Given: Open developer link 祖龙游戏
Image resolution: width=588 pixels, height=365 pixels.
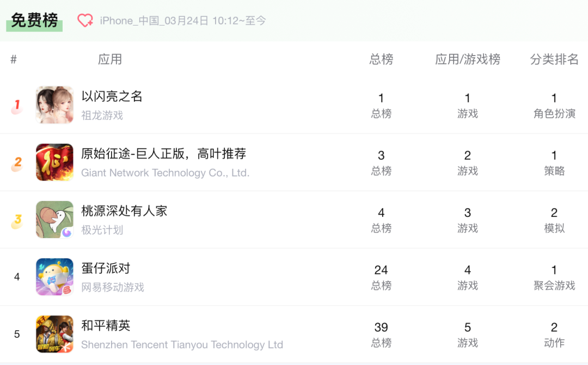Looking at the screenshot, I should point(102,115).
